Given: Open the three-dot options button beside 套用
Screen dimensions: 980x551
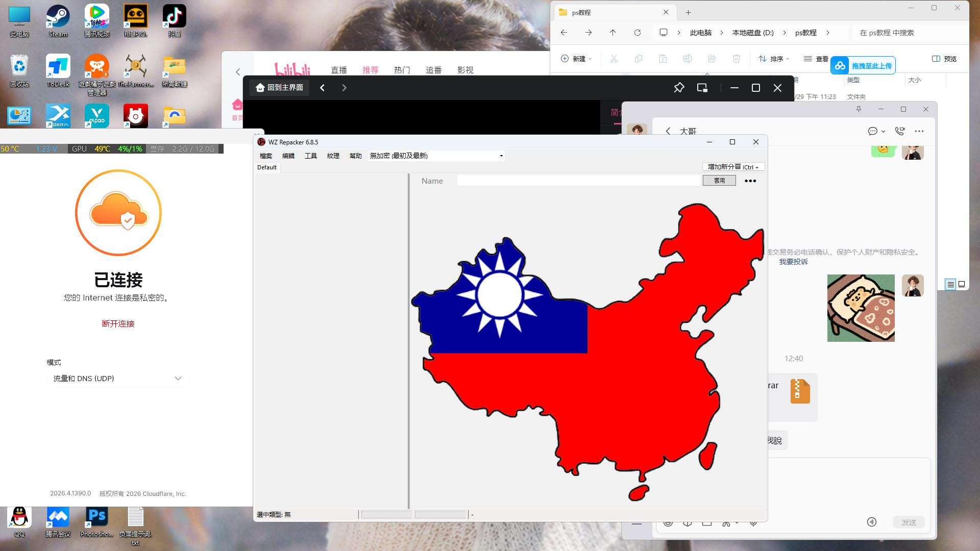Looking at the screenshot, I should click(750, 181).
